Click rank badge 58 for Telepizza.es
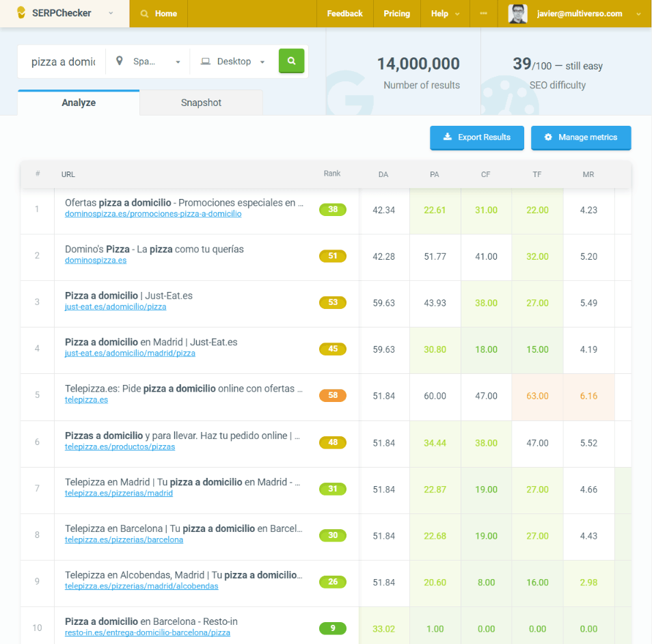Viewport: 652px width, 644px height. [x=333, y=394]
